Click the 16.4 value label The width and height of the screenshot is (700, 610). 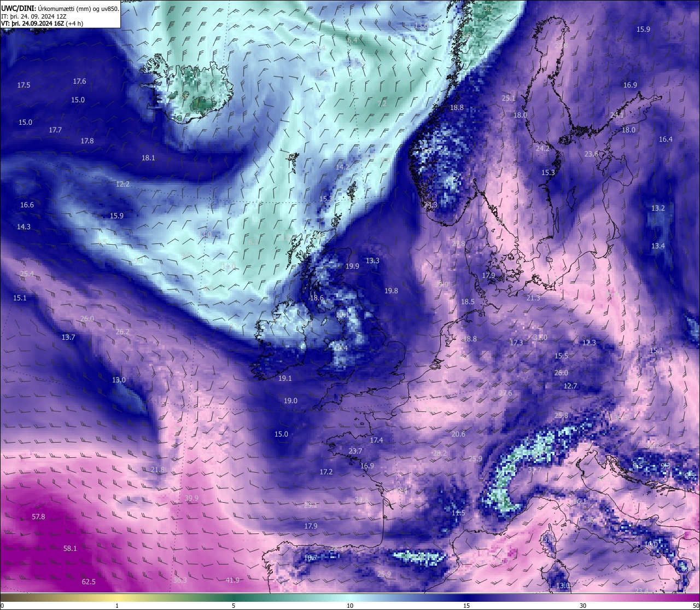(666, 140)
